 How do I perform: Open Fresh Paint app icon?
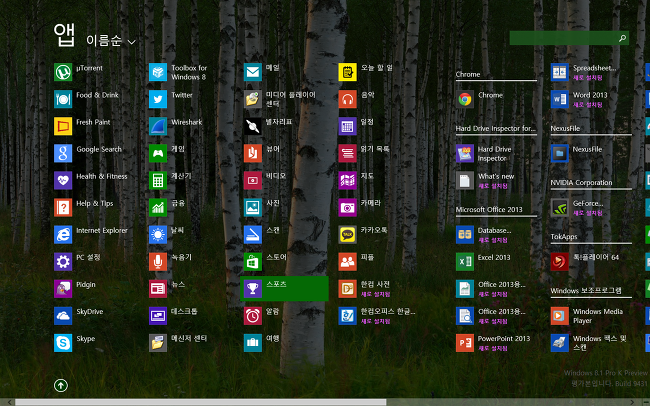[63, 126]
